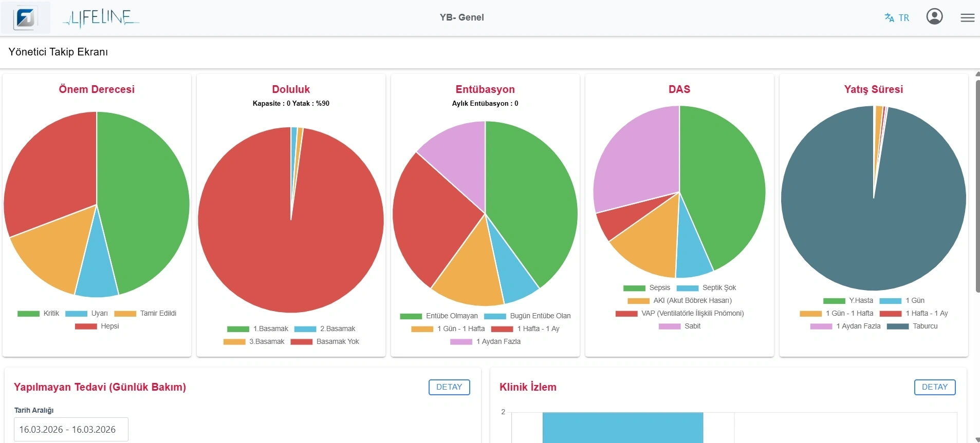The width and height of the screenshot is (980, 443).
Task: Click DETAY button for Klinik İzlem
Action: (934, 387)
